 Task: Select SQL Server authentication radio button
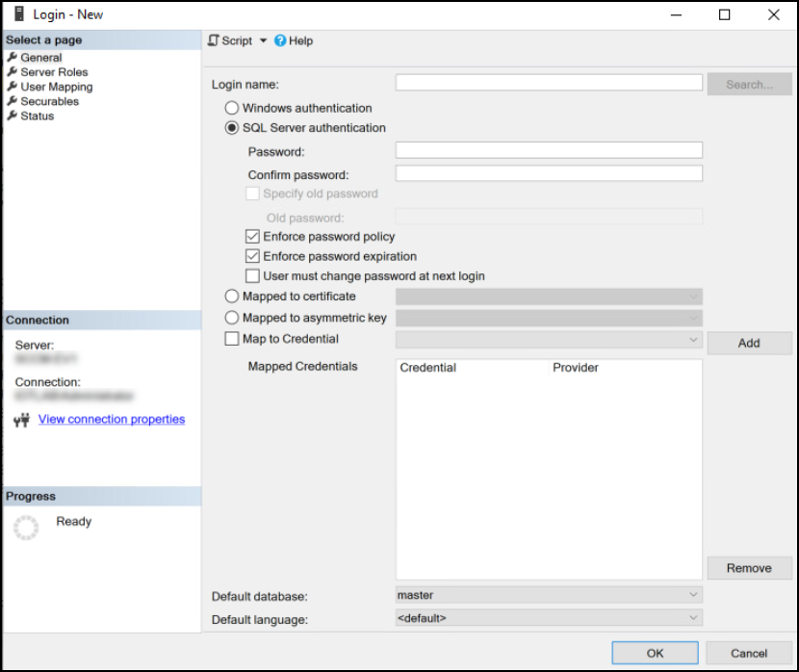[232, 128]
